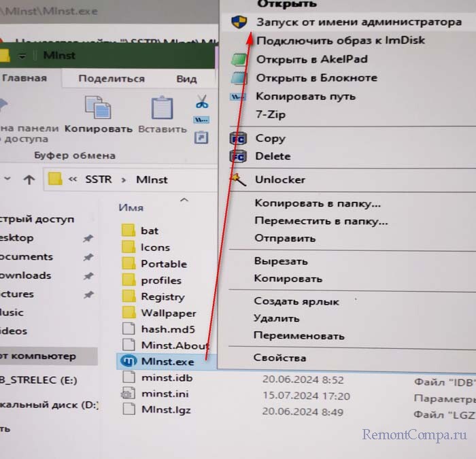Open the Поделиться ribbon tab
This screenshot has height=459, width=476.
107,78
